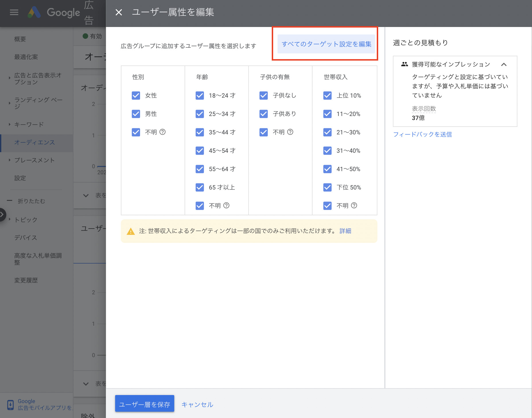Click the Google 広告モバイルアプリ phone icon
This screenshot has width=532, height=418.
tap(10, 405)
